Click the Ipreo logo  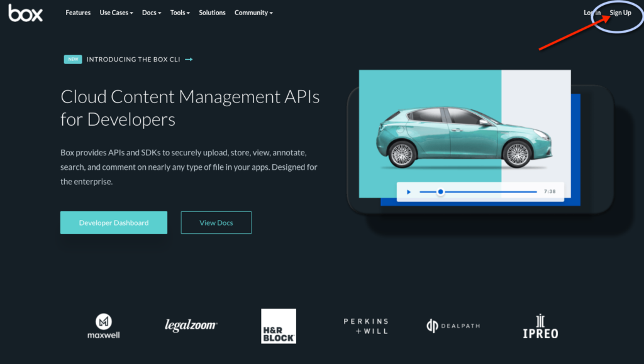540,327
